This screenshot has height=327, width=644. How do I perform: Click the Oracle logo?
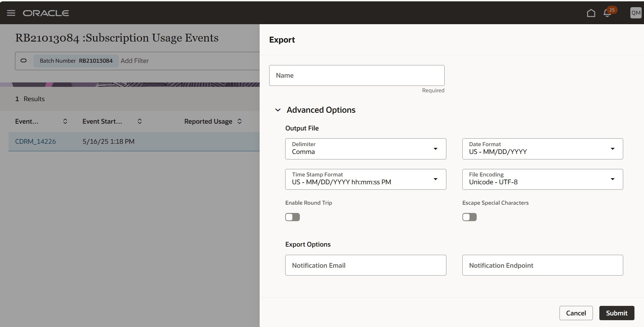pyautogui.click(x=46, y=13)
